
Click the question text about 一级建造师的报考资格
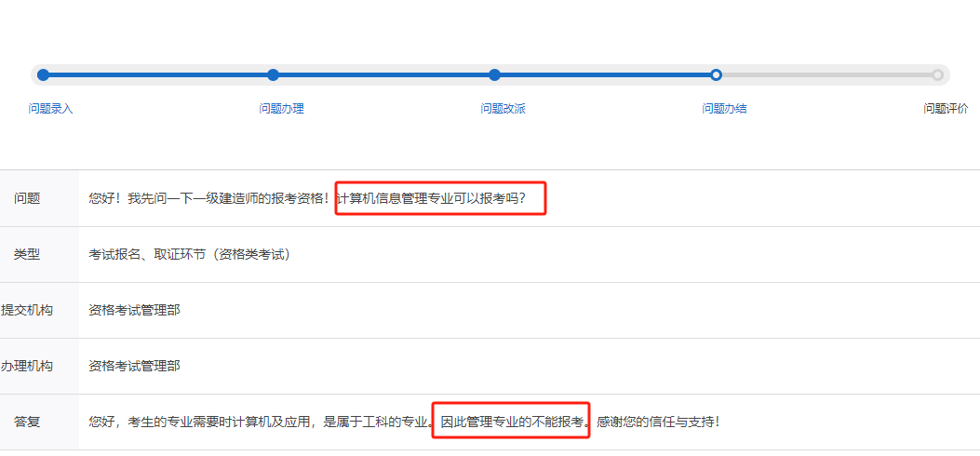(x=209, y=198)
